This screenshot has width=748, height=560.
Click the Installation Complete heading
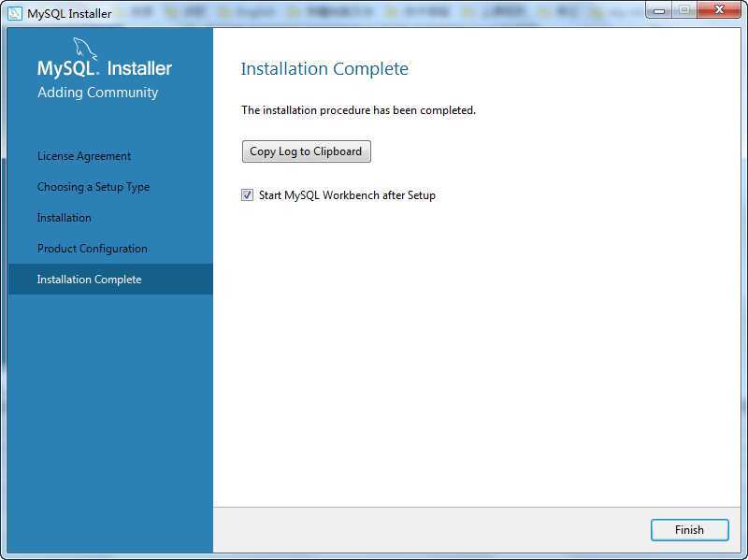324,68
